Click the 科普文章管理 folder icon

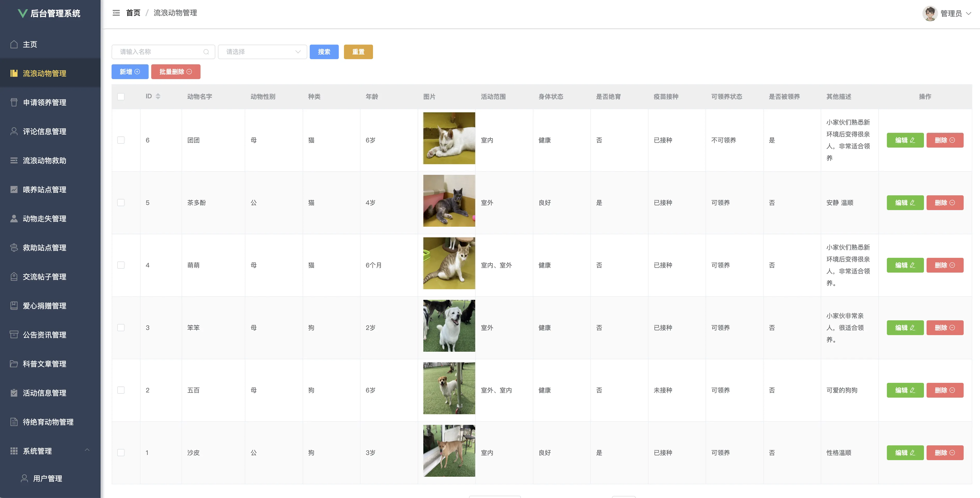coord(14,364)
